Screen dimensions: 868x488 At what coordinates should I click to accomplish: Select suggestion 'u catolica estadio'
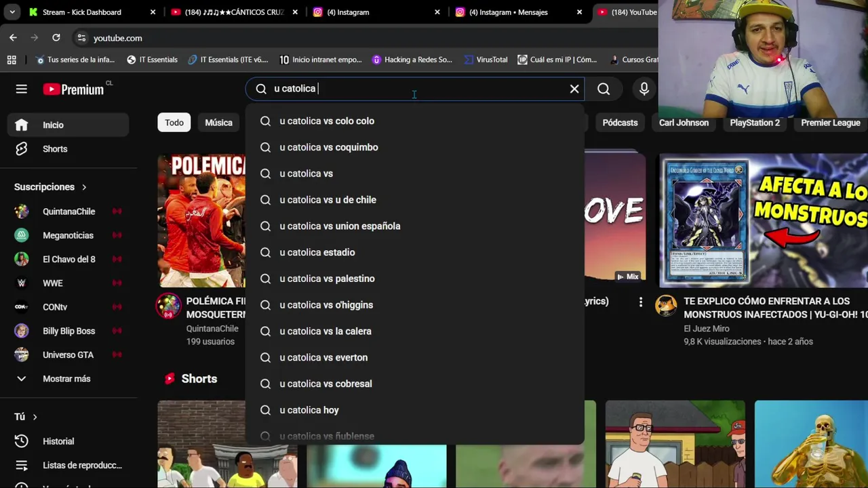[414, 252]
